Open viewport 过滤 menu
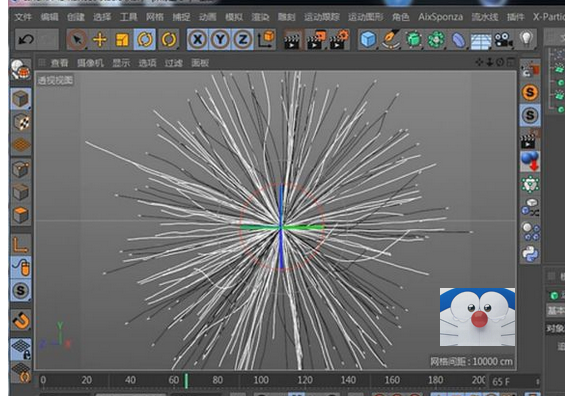The height and width of the screenshot is (396, 565). pyautogui.click(x=174, y=63)
